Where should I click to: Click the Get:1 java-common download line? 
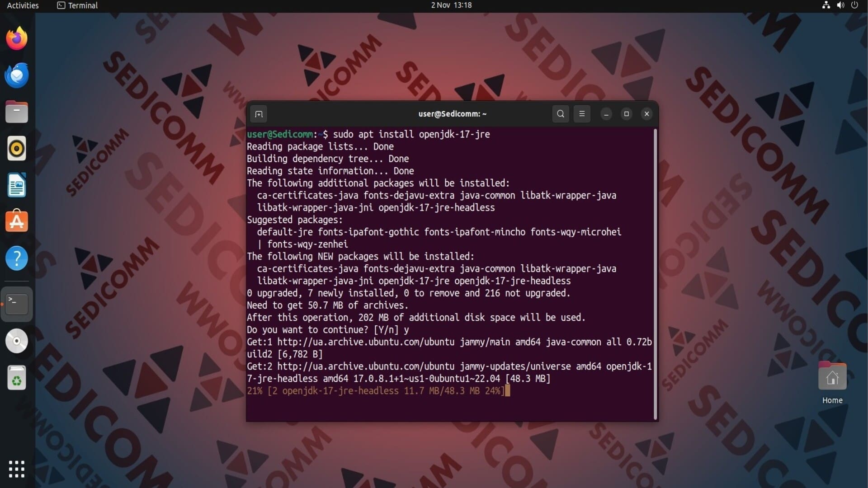449,348
